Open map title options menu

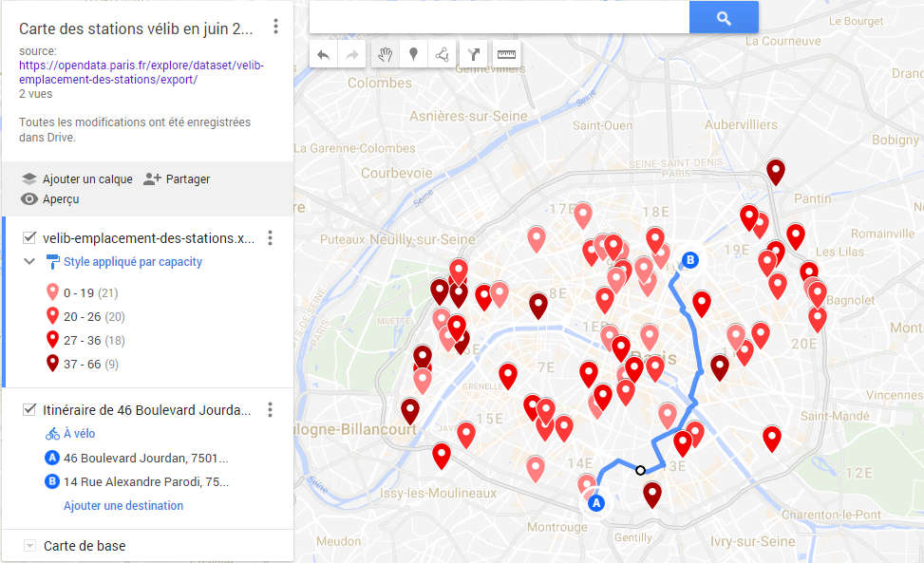275,26
